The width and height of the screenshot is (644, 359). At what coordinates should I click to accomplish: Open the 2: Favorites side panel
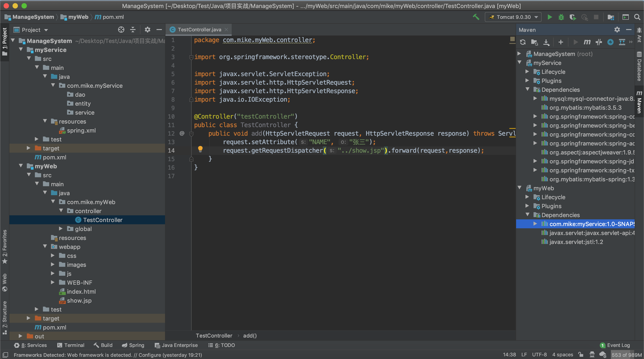point(5,246)
